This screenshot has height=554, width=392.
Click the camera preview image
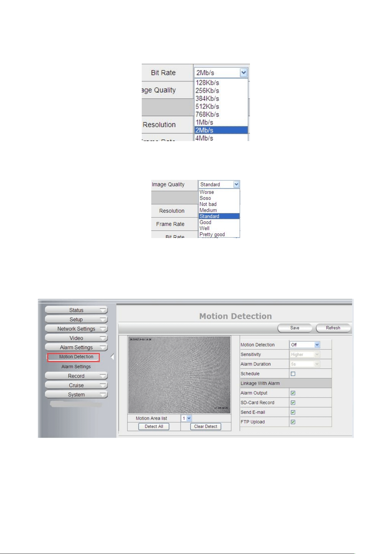tap(179, 375)
